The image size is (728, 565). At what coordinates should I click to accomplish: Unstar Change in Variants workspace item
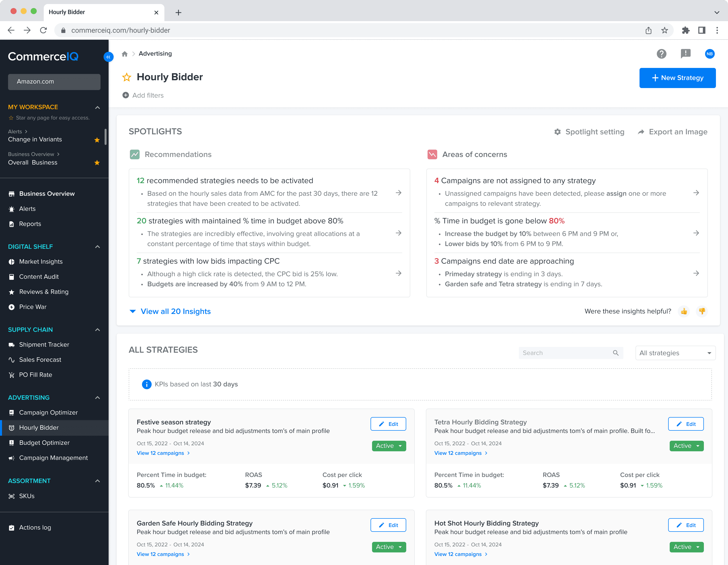pos(97,140)
